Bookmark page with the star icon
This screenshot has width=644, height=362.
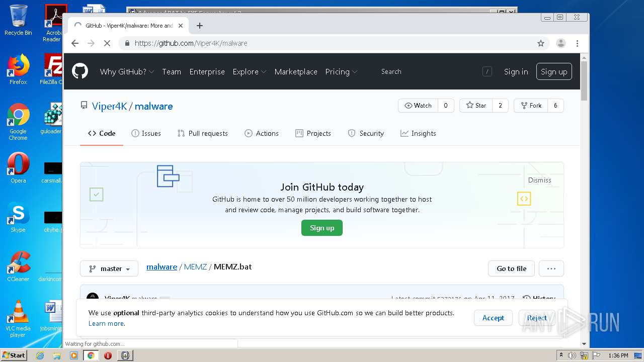pos(541,43)
